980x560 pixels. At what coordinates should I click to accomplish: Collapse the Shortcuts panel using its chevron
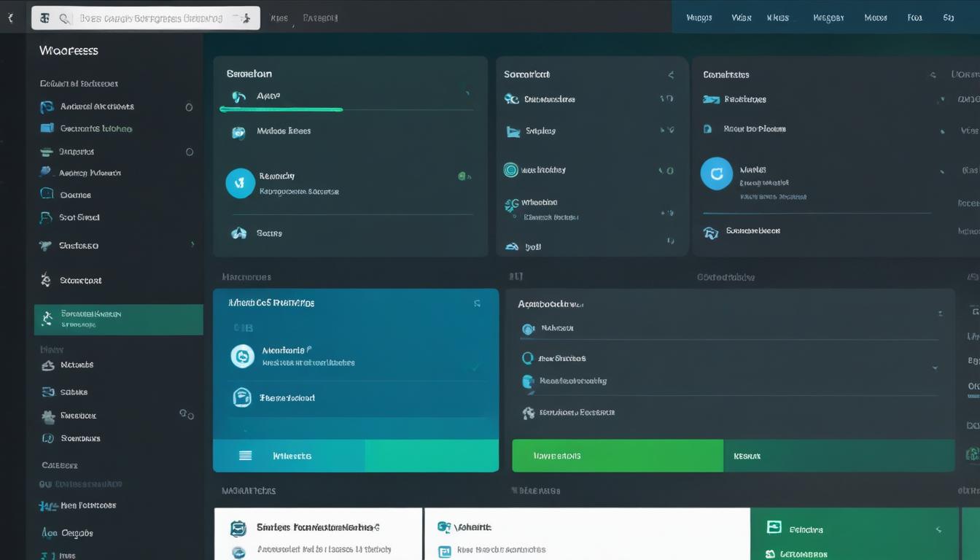pyautogui.click(x=670, y=74)
